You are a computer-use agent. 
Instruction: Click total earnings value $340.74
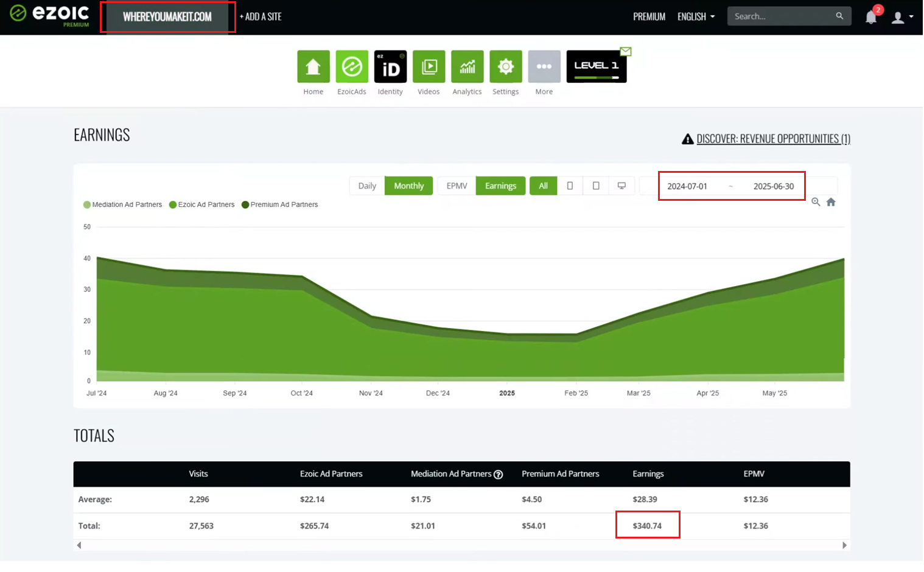pyautogui.click(x=647, y=526)
